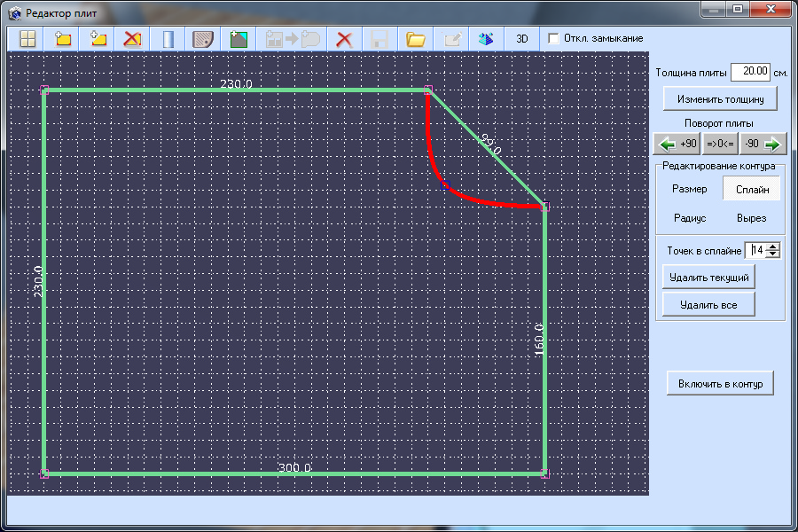Click the red X delete icon
The width and height of the screenshot is (798, 532).
tap(344, 39)
